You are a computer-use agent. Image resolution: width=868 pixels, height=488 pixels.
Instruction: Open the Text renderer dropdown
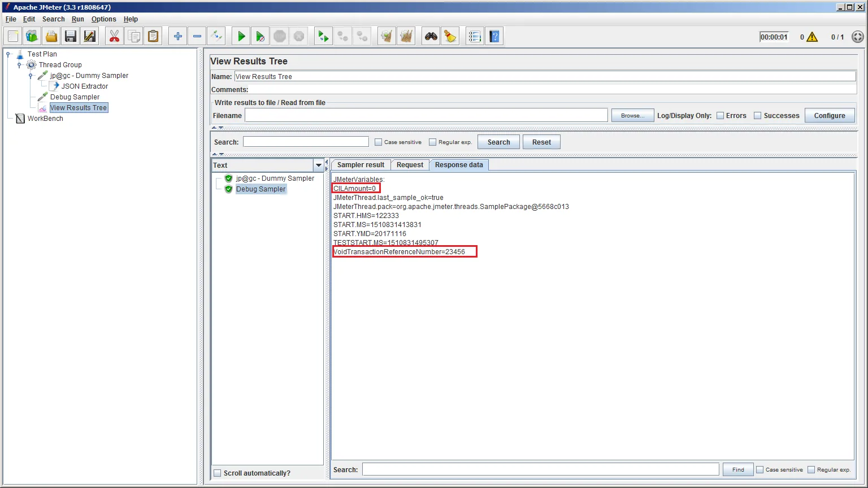pos(319,165)
